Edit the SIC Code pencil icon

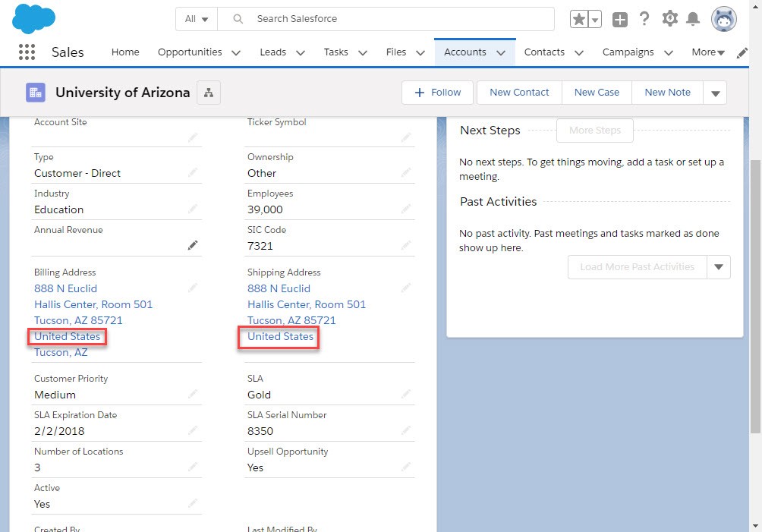[406, 245]
